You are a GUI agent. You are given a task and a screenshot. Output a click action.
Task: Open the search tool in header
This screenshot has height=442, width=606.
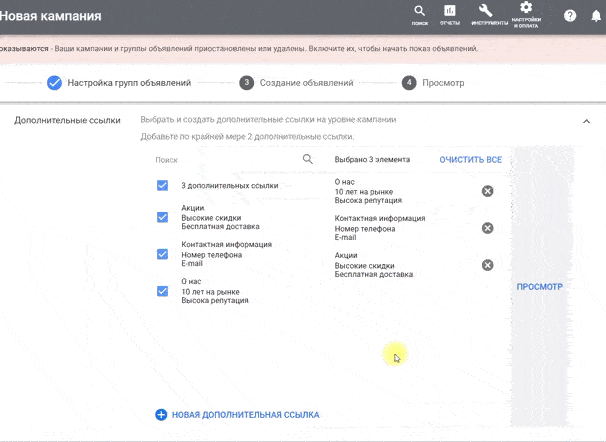coord(420,15)
